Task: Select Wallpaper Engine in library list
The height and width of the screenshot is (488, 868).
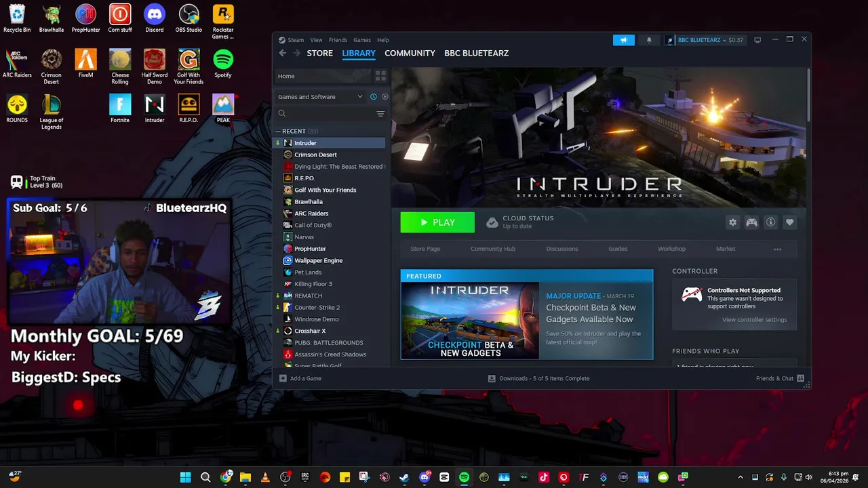Action: point(330,260)
